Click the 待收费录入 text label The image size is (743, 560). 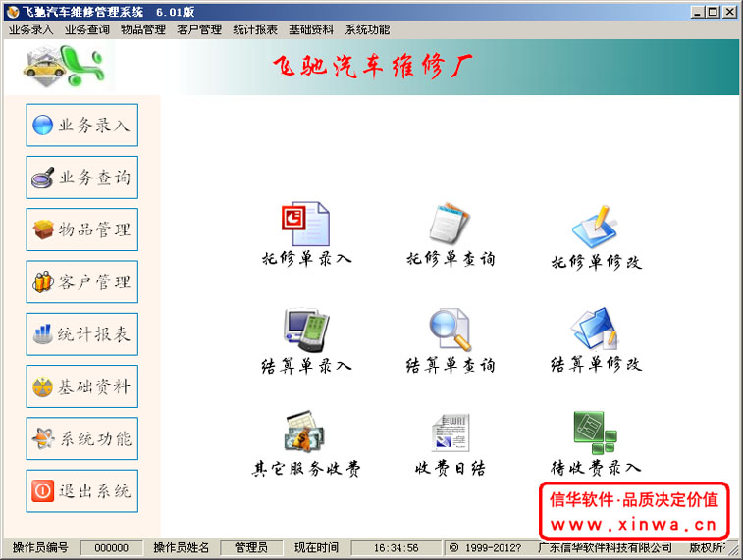pos(596,468)
